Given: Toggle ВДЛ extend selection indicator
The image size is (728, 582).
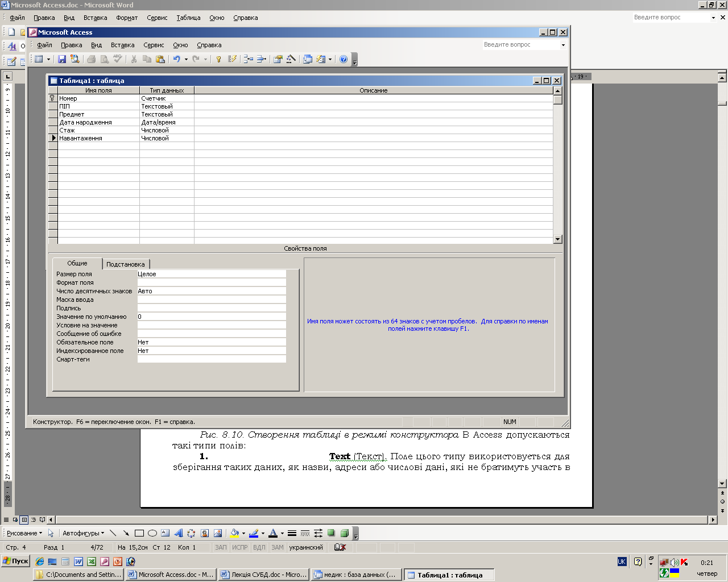Looking at the screenshot, I should tap(259, 547).
